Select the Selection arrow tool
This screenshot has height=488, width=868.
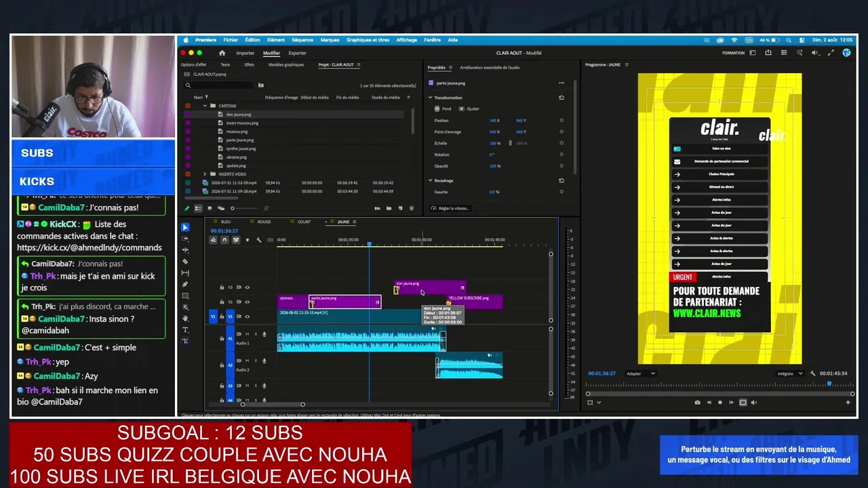pos(185,228)
